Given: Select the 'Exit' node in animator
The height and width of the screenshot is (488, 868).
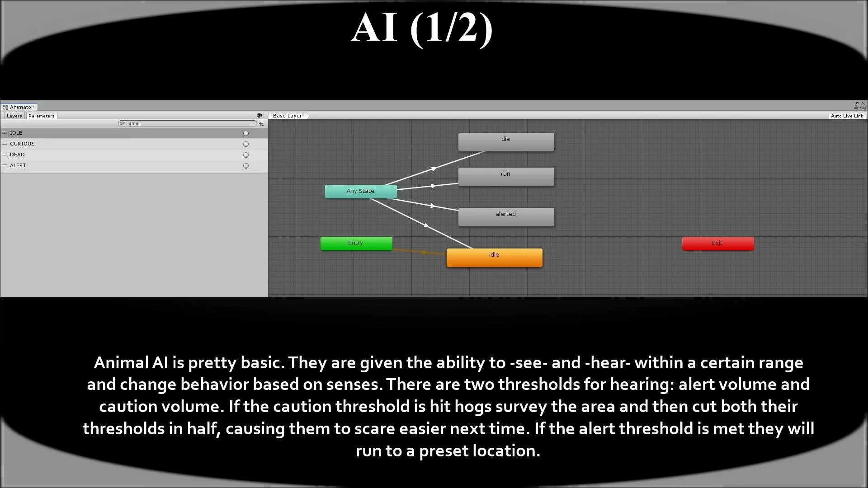Looking at the screenshot, I should tap(717, 244).
